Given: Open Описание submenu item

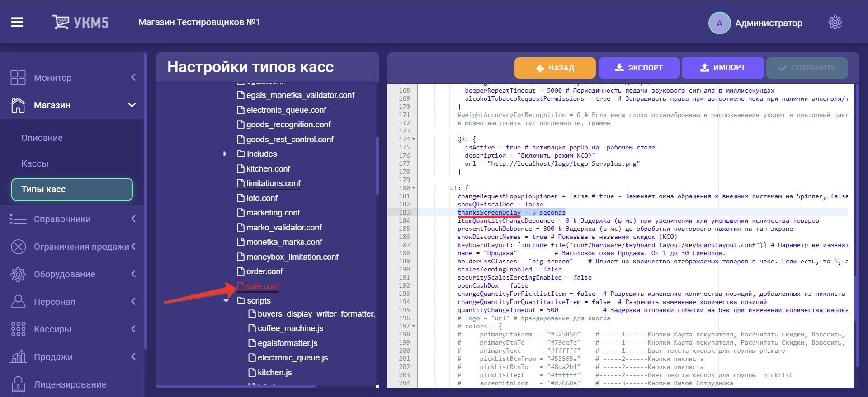Looking at the screenshot, I should click(42, 138).
